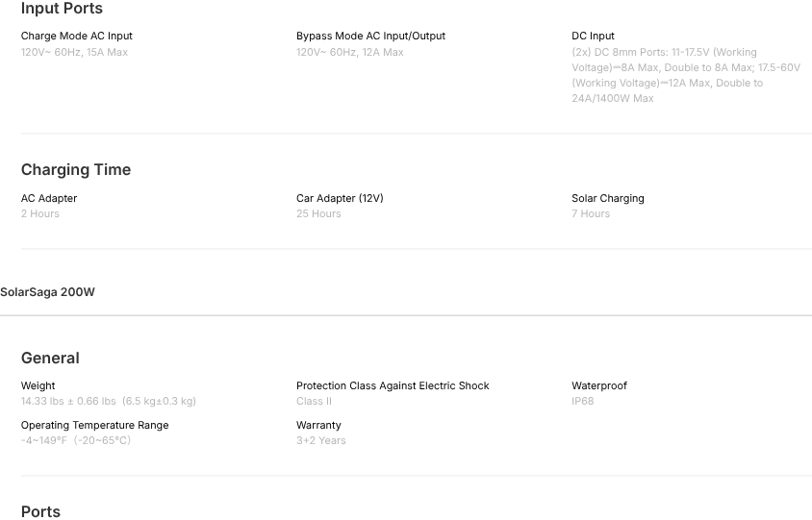
Task: Click the 14.33 lbs weight value
Action: [108, 401]
